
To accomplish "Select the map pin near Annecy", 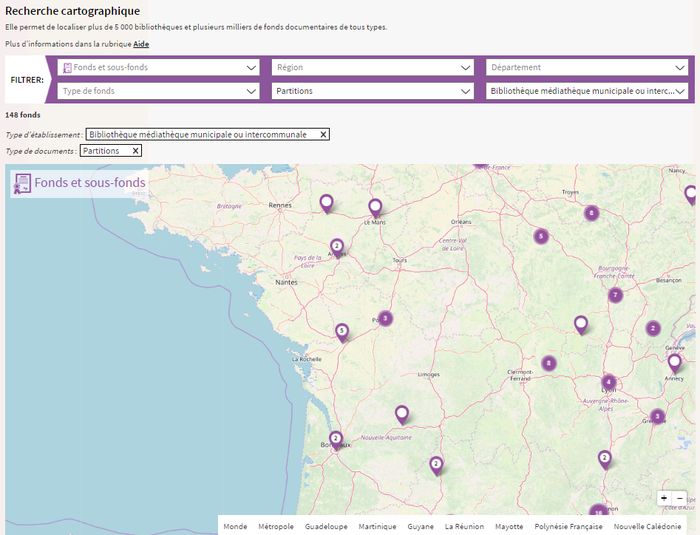I will (674, 361).
